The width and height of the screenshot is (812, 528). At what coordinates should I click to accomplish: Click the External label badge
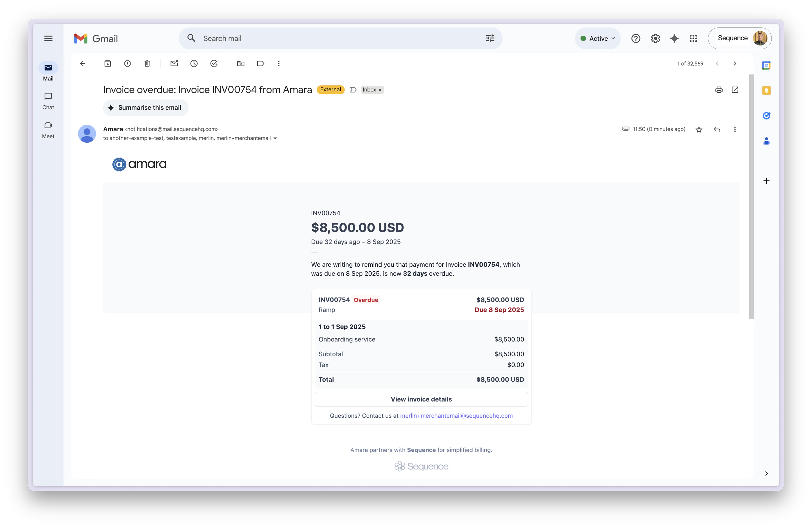point(330,90)
